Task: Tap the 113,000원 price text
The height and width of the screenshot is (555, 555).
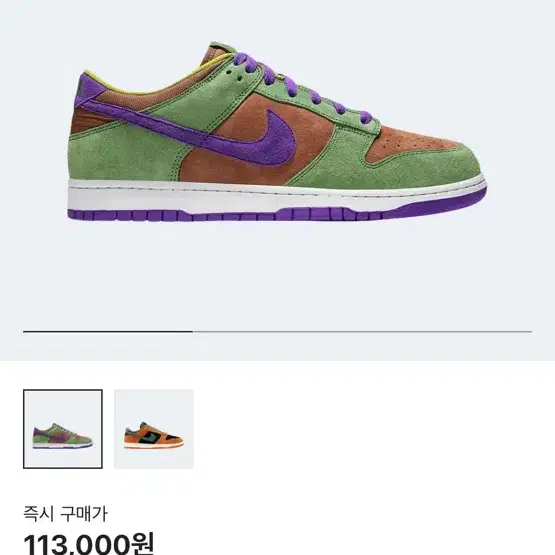Action: [x=88, y=544]
